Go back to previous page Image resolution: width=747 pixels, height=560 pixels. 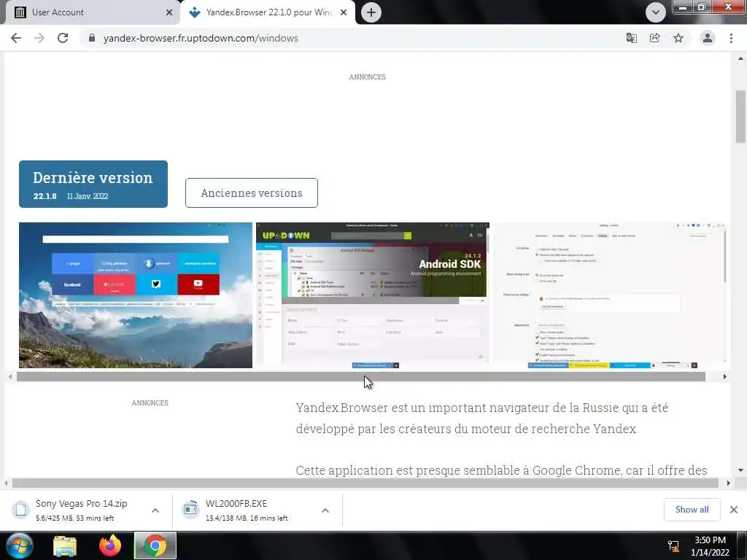tap(16, 38)
